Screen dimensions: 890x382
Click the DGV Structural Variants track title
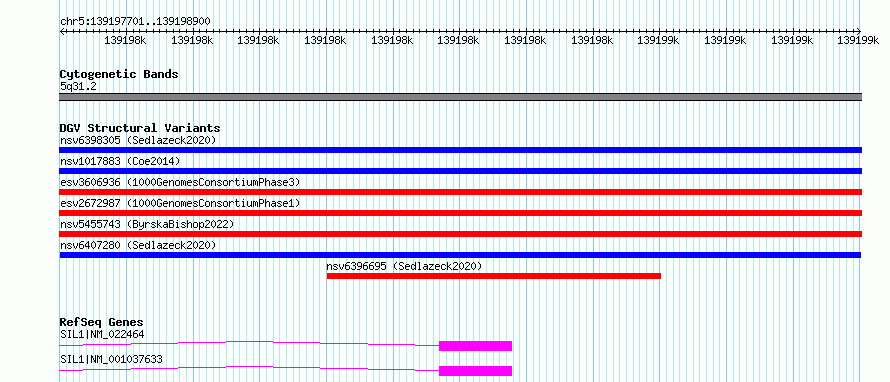[140, 128]
